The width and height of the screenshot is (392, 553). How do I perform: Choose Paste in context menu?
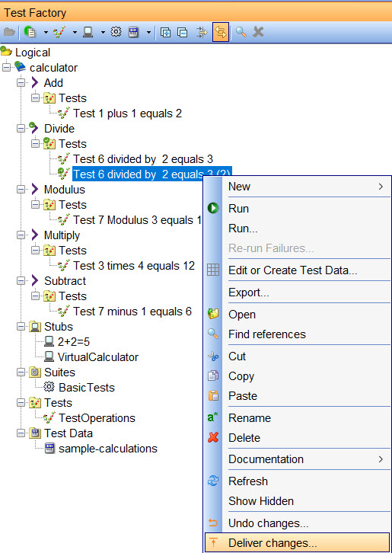298,395
